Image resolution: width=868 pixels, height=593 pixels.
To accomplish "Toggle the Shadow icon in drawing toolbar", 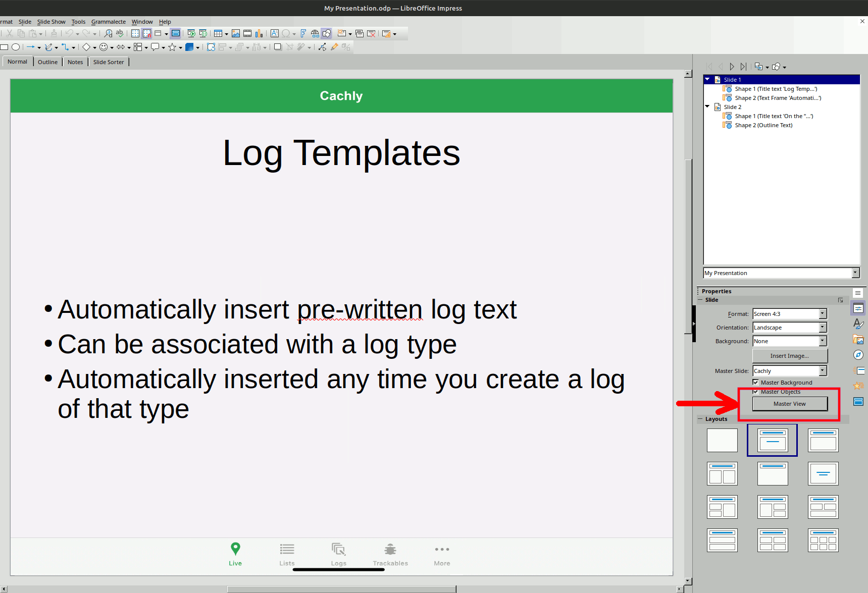I will click(278, 47).
